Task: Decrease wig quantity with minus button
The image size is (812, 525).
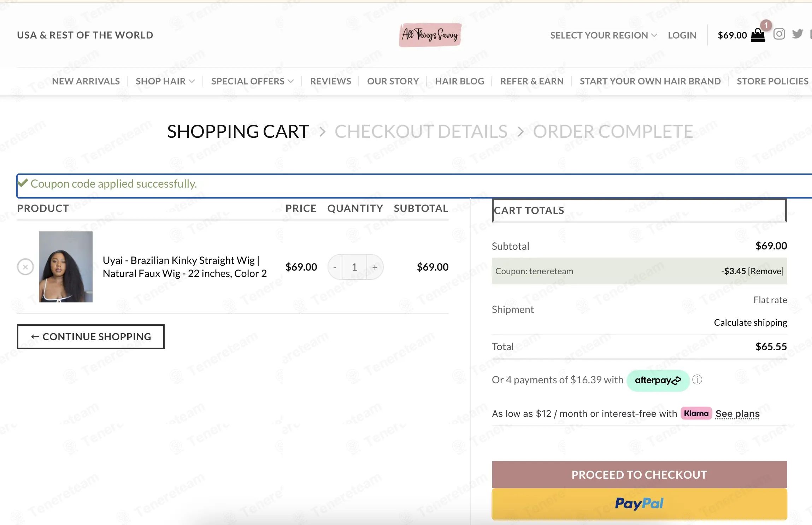Action: click(x=335, y=267)
